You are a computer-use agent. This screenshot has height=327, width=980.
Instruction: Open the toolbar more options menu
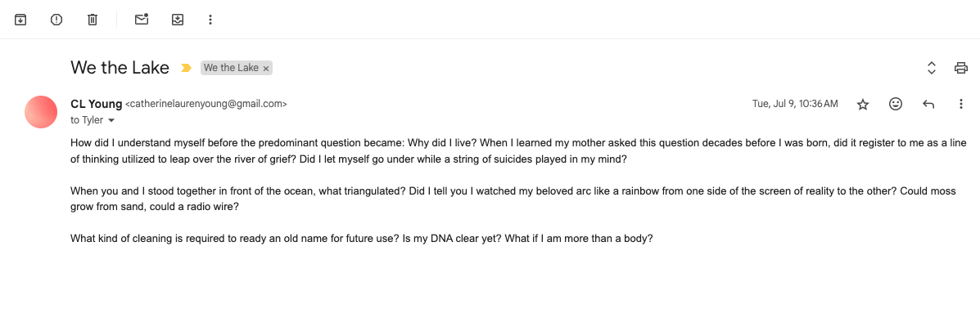(210, 20)
